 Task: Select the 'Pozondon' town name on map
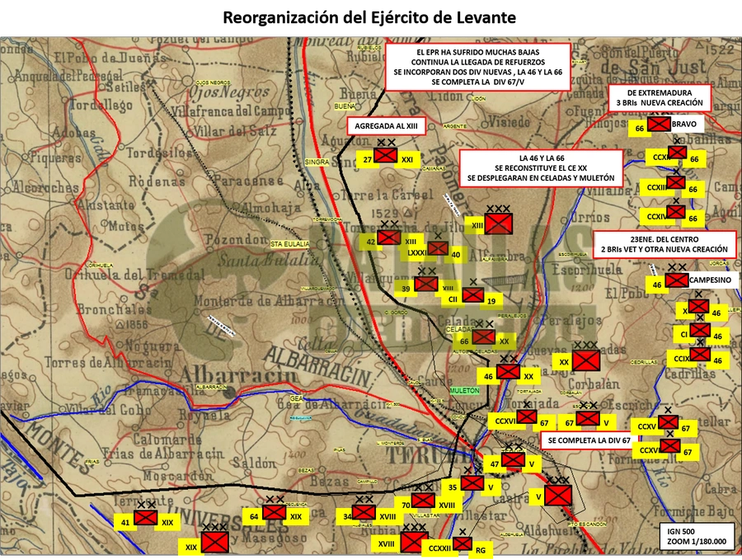[237, 239]
